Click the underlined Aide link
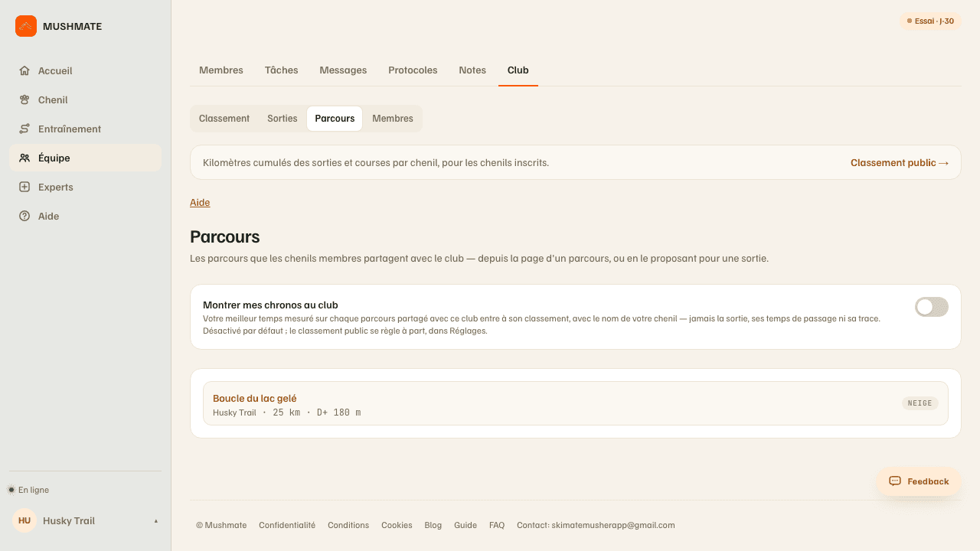The image size is (980, 551). coord(200,203)
